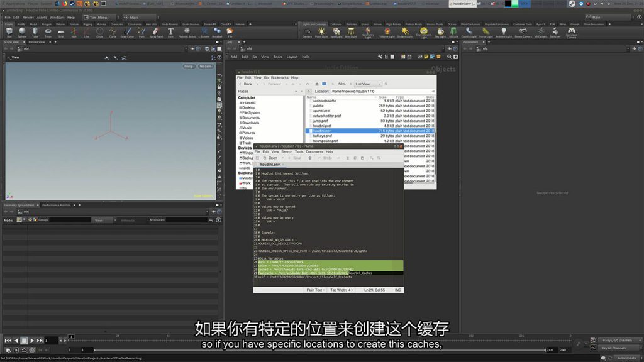The width and height of the screenshot is (644, 362).
Task: Select the Curve shelf tool
Action: point(113,32)
